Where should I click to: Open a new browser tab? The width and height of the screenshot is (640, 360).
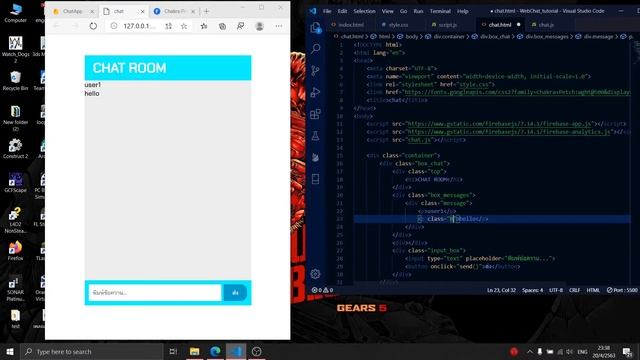click(206, 11)
